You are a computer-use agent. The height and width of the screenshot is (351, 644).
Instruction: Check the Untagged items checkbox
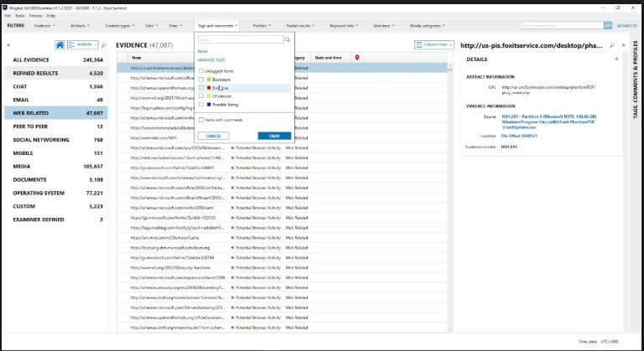[x=201, y=71]
